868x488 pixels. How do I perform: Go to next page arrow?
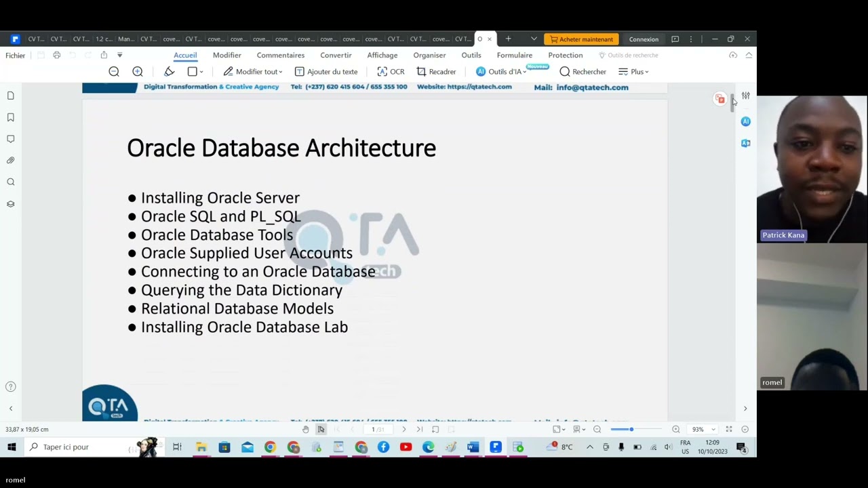[404, 429]
